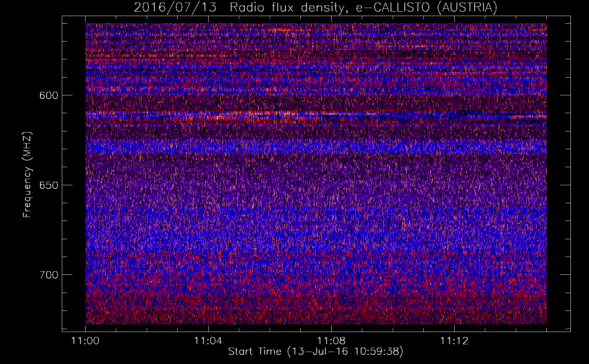Viewport: 589px width, 364px height.
Task: Click the 'Frequency (MHZ)' axis label
Action: tap(27, 175)
